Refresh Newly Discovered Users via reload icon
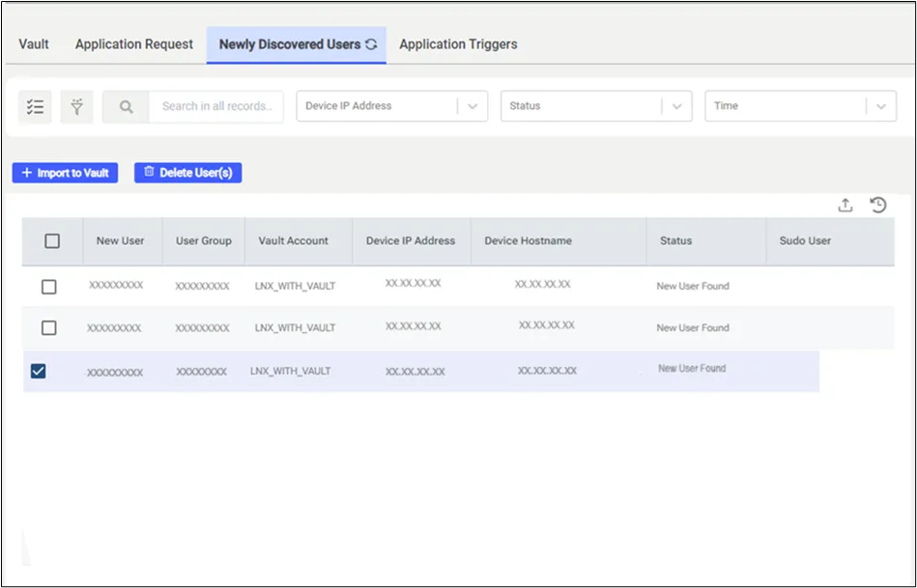 click(371, 44)
